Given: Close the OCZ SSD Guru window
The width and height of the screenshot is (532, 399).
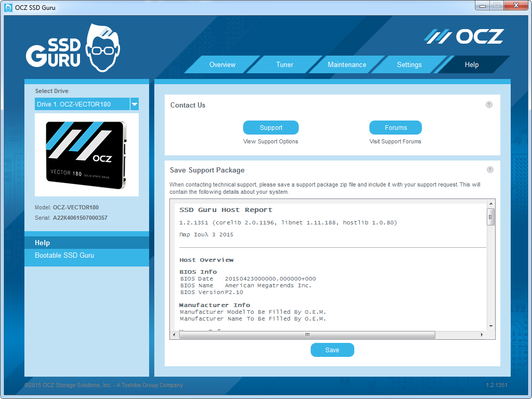Looking at the screenshot, I should point(516,5).
